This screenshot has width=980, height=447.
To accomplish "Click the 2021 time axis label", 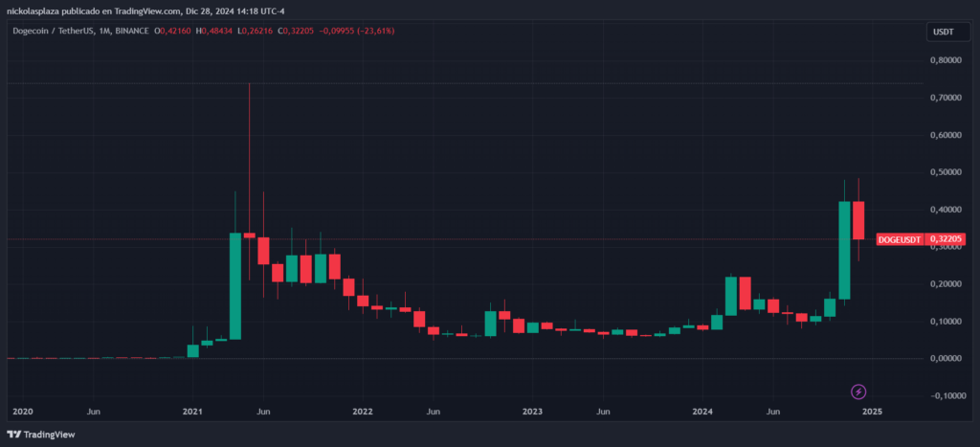I will point(191,412).
